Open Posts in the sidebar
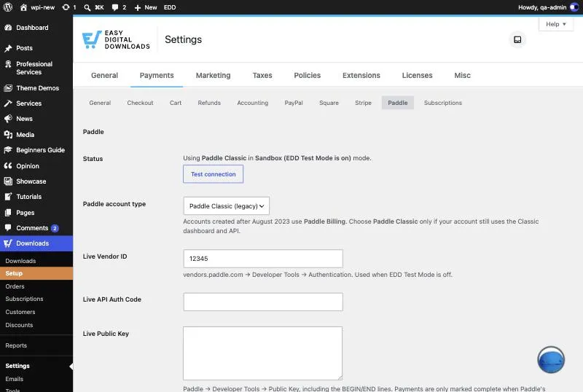Image resolution: width=583 pixels, height=392 pixels. tap(24, 48)
